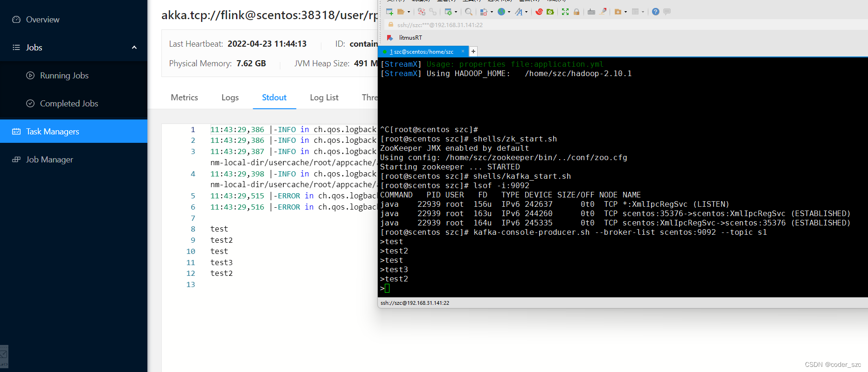Expand the color scheme dropdown arrow

492,12
